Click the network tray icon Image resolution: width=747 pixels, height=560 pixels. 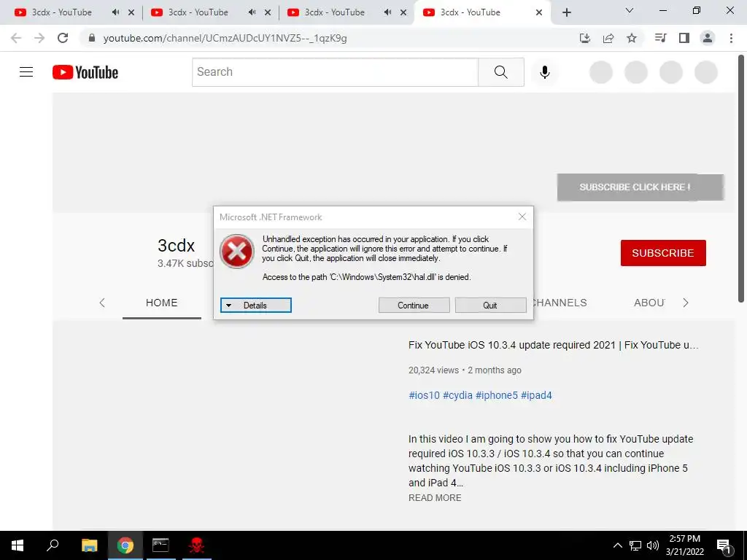(x=635, y=545)
